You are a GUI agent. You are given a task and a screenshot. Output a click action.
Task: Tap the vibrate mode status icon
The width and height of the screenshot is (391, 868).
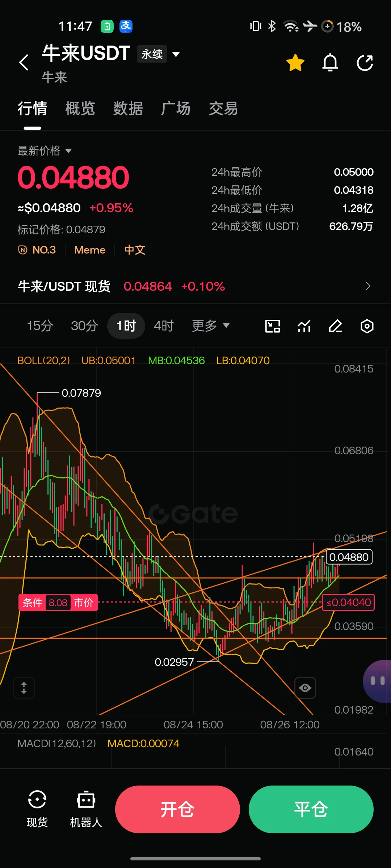point(256,26)
